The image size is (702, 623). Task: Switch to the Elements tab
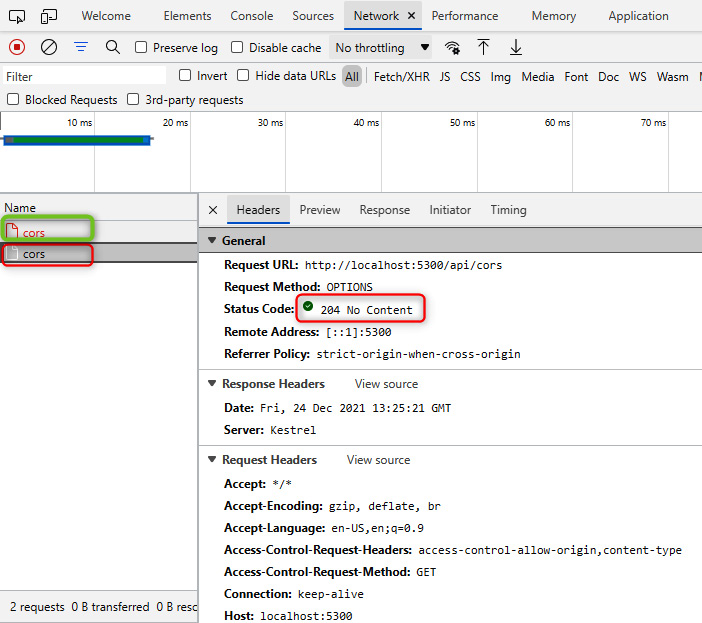[x=187, y=16]
